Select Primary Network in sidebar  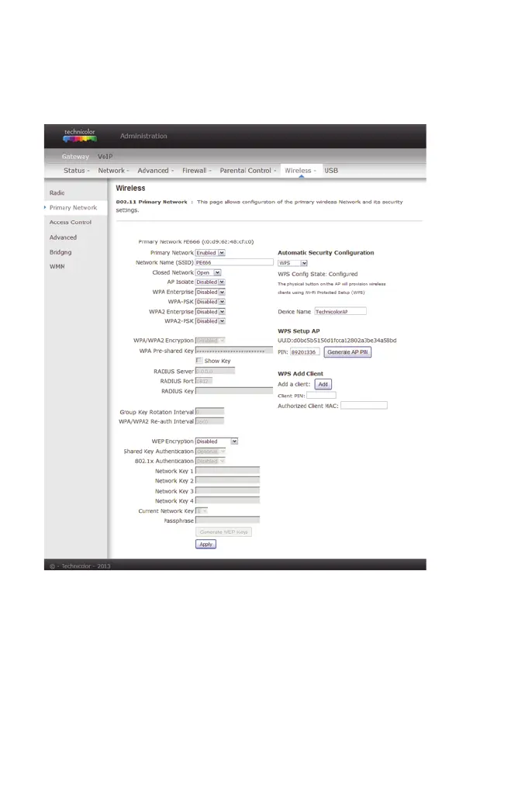click(x=73, y=208)
